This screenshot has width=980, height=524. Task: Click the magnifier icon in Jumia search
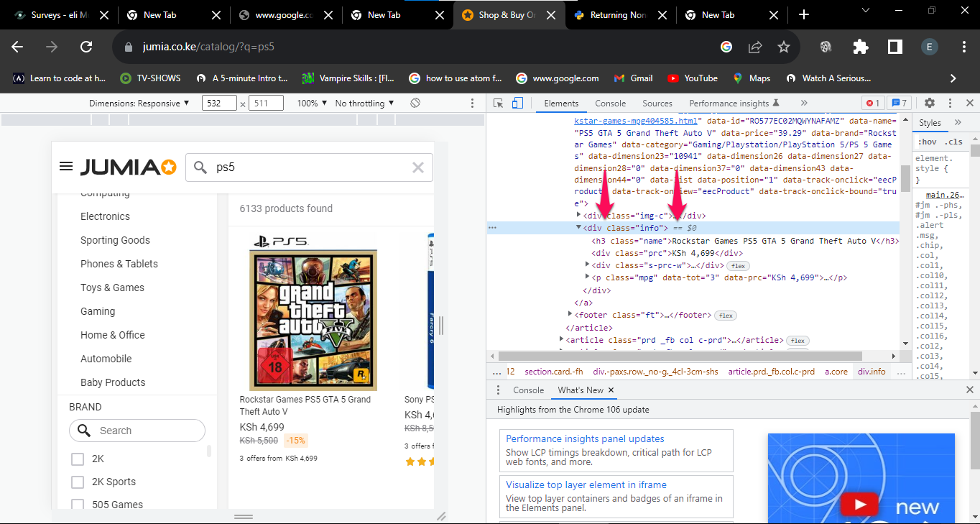click(200, 167)
